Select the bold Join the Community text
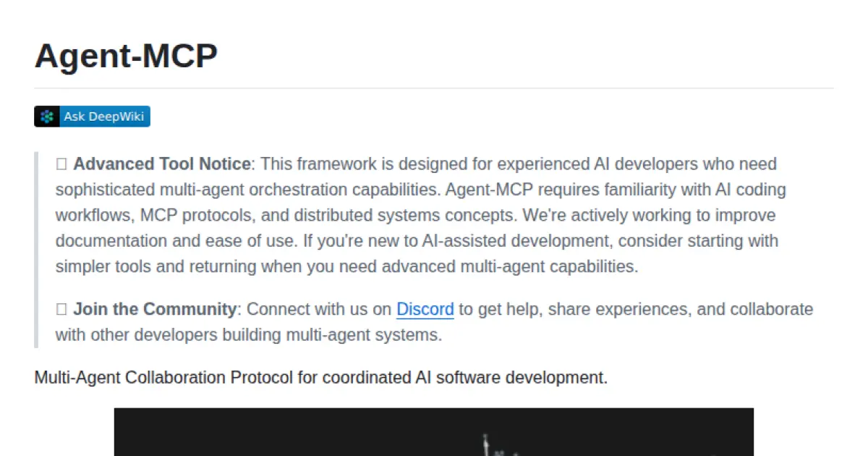The width and height of the screenshot is (868, 456). 154,310
